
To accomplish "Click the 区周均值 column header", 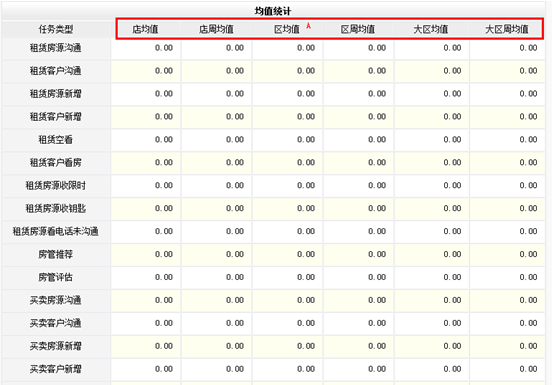I will tap(358, 29).
